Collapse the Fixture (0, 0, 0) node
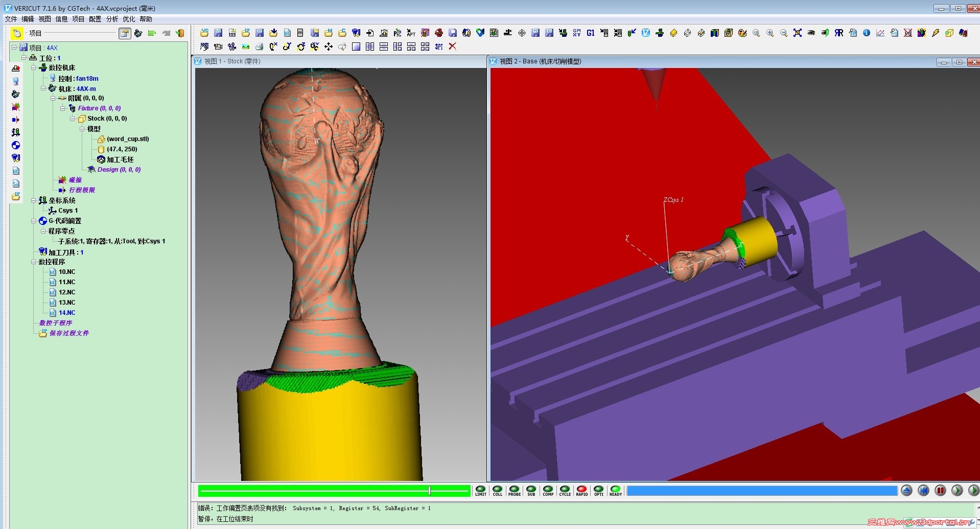980x529 pixels. [x=63, y=108]
